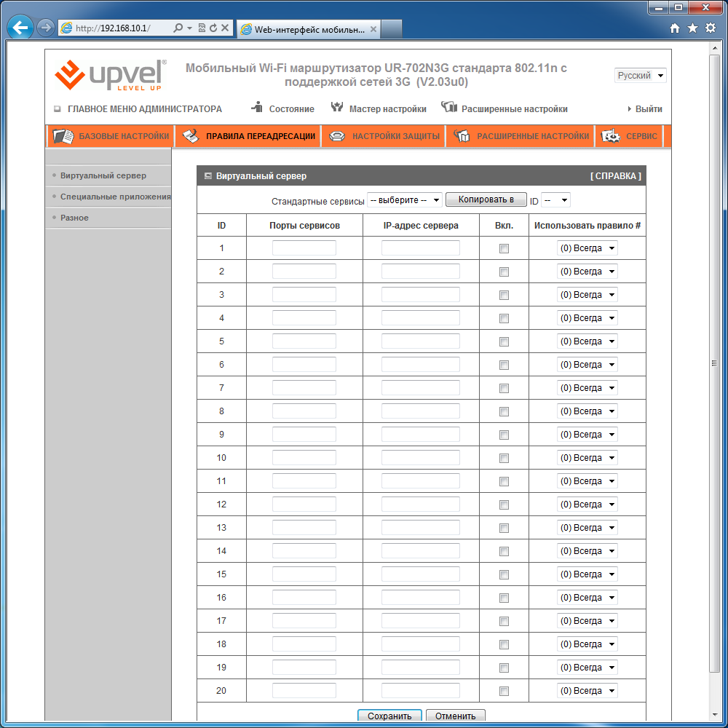
Task: Open rule dropdown for row 17
Action: 587,621
